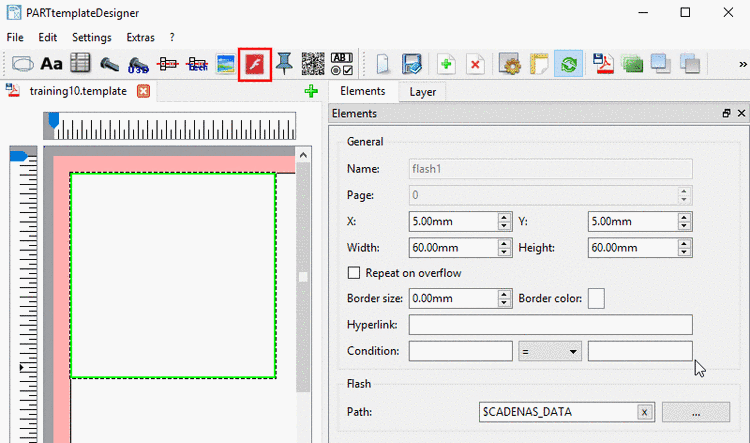Bring element to front icon

(x=661, y=64)
